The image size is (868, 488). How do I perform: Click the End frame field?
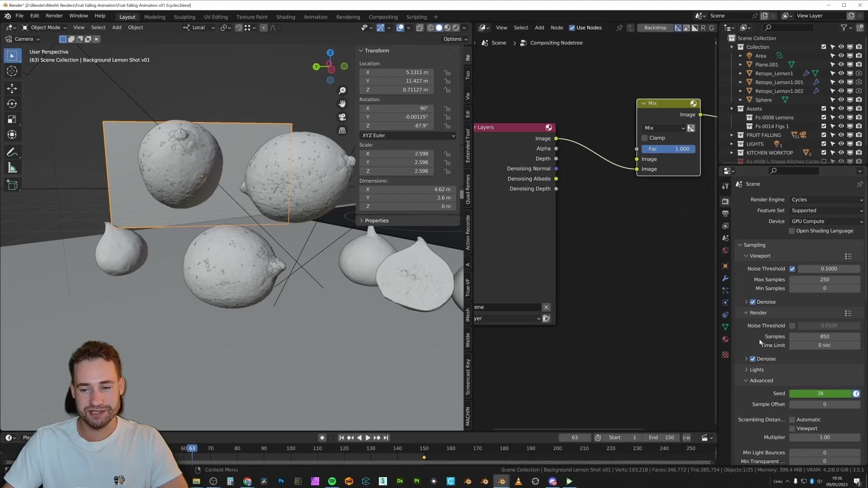(x=661, y=438)
